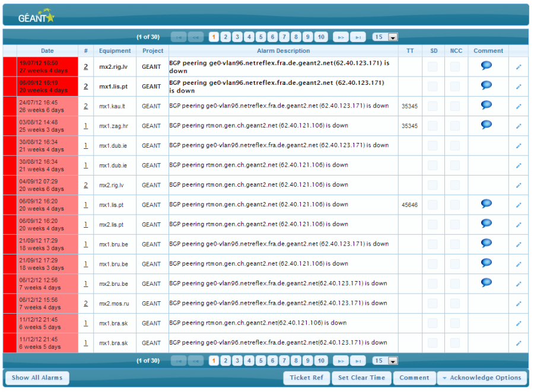Go to first page in bottom paginator

179,361
